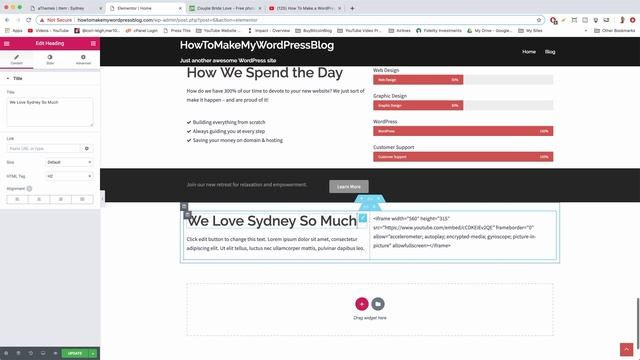Select right alignment
This screenshot has width=640, height=360.
tap(60, 199)
